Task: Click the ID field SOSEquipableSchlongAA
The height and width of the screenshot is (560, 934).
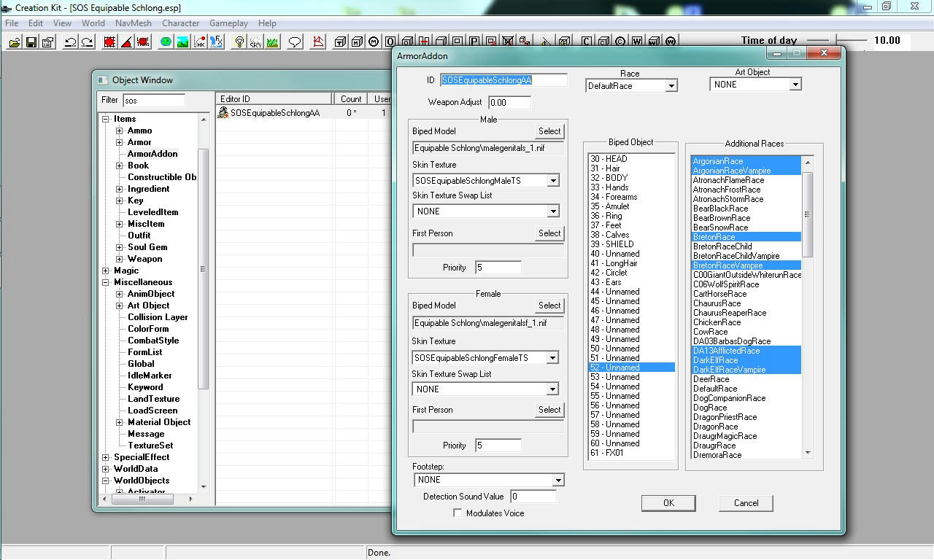Action: pyautogui.click(x=503, y=80)
